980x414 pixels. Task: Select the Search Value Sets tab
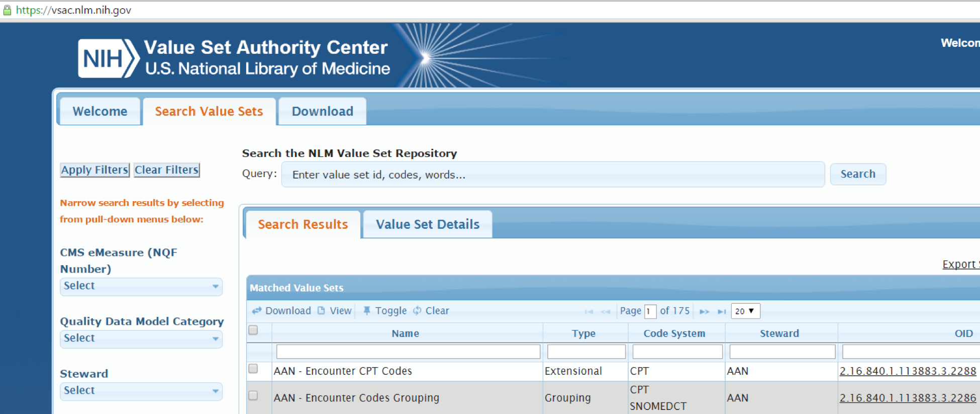pos(209,111)
